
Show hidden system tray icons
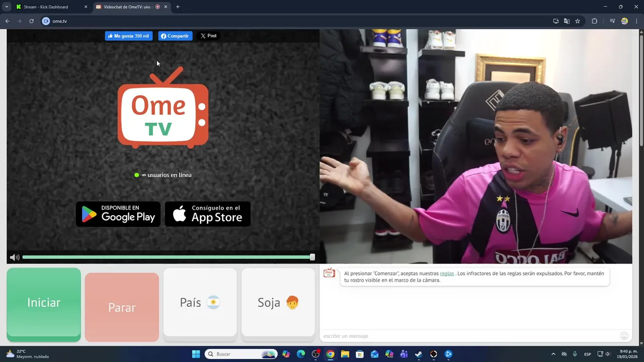[x=553, y=354]
